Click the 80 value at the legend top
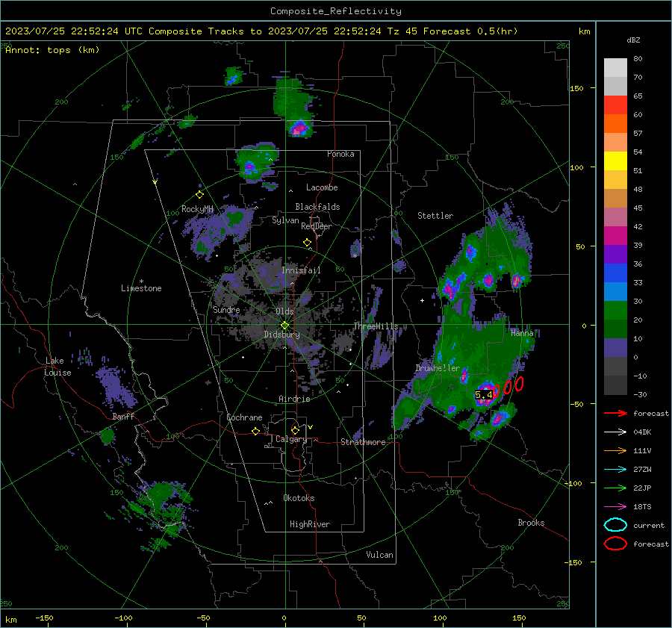The image size is (672, 628). pos(638,59)
